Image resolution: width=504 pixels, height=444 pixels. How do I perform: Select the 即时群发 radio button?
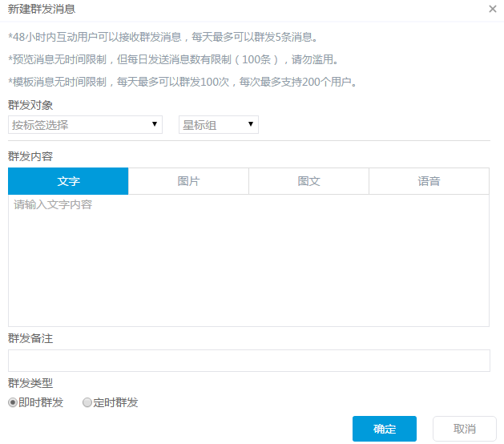[13, 403]
